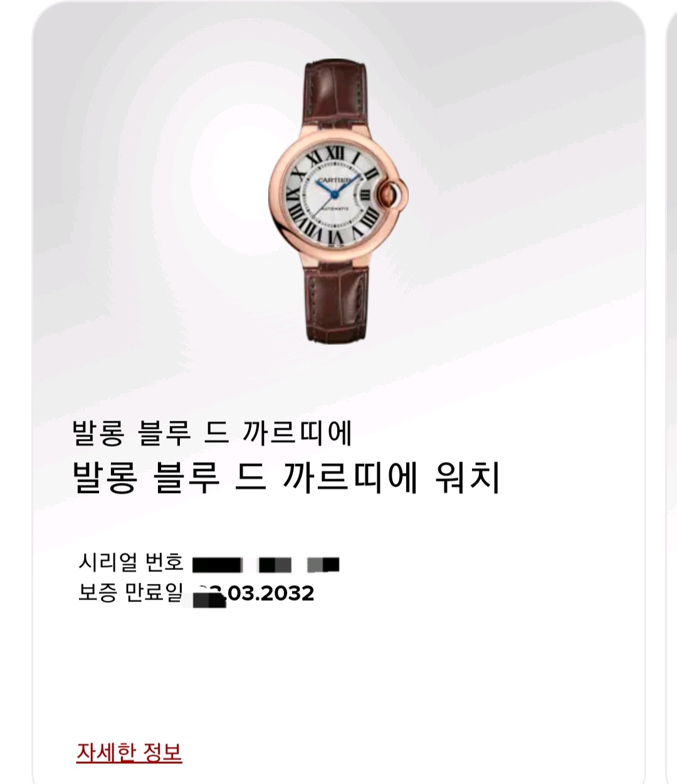Tap the blacked-out serial number value
This screenshot has height=784, width=677.
click(x=266, y=564)
